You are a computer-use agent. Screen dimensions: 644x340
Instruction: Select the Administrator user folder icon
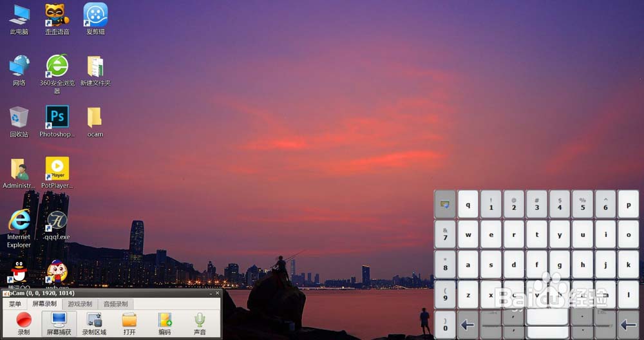point(19,173)
